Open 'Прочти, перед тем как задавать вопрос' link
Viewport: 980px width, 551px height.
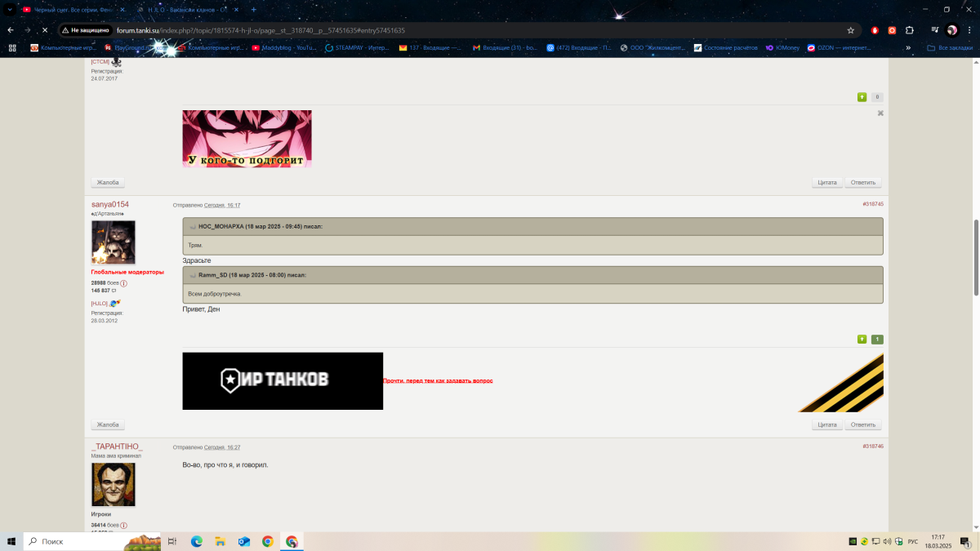point(438,381)
